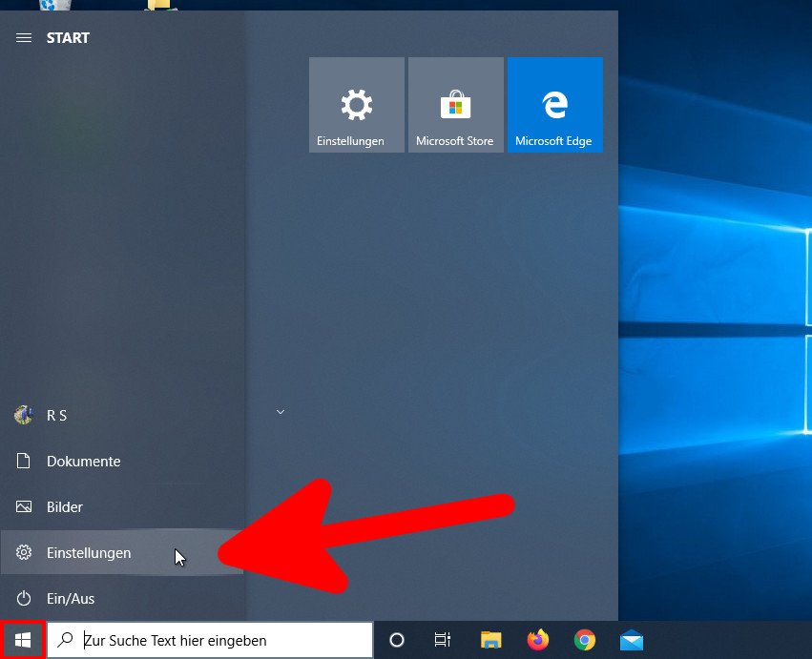Open Cortana from the taskbar
This screenshot has height=659, width=812.
click(x=397, y=640)
